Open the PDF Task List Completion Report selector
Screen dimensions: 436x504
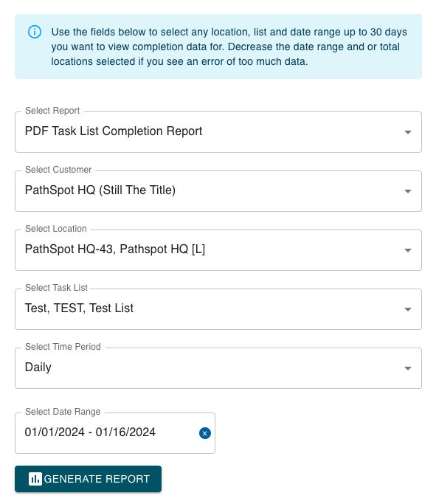pyautogui.click(x=218, y=132)
